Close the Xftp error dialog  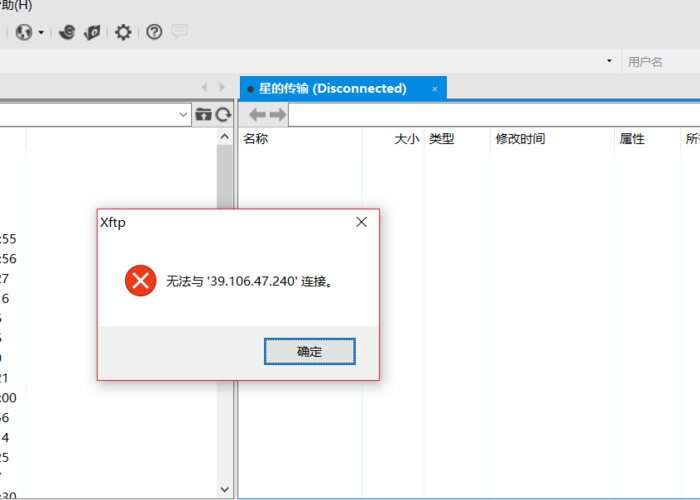[x=362, y=222]
